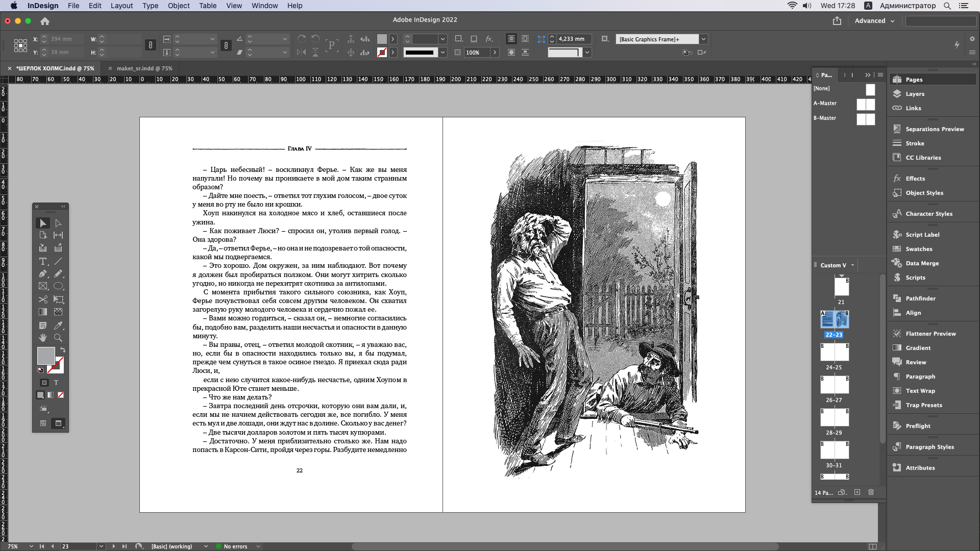Select spread 24-25 thumbnail in Pages panel
The width and height of the screenshot is (980, 551).
[x=835, y=352]
